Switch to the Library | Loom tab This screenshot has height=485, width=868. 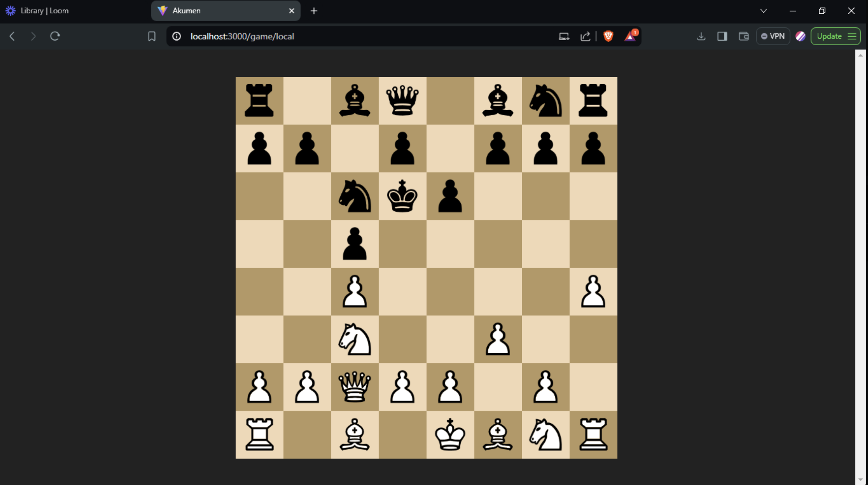pos(45,11)
